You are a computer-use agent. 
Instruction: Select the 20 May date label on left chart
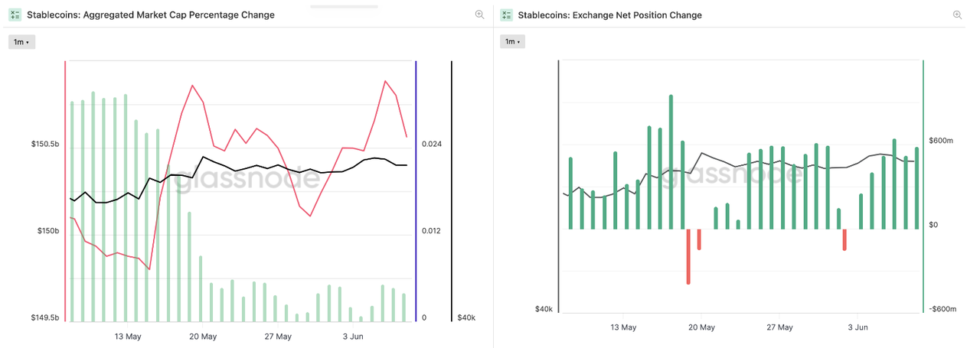click(203, 337)
